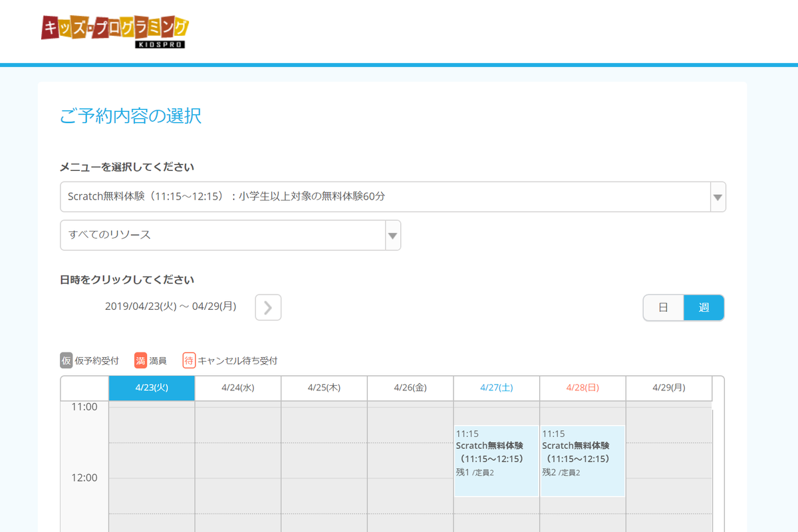
Task: Select the 4/23(火) column header
Action: (x=152, y=388)
